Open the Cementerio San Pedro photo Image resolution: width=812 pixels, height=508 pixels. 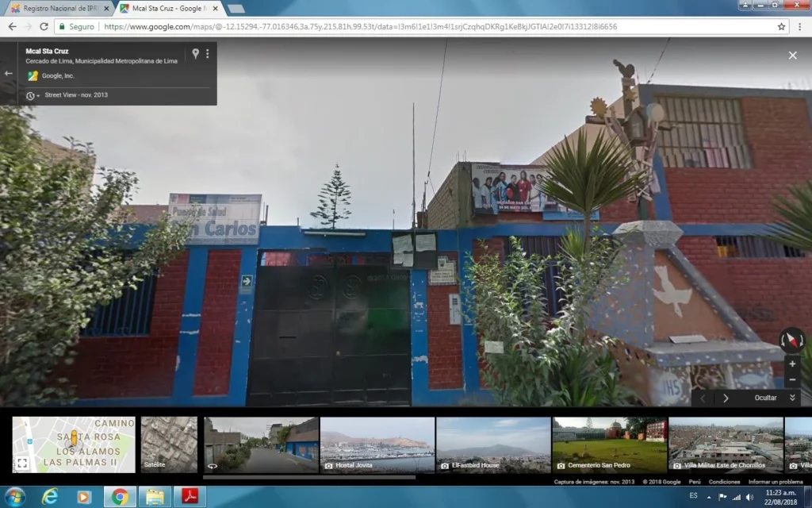tap(610, 444)
